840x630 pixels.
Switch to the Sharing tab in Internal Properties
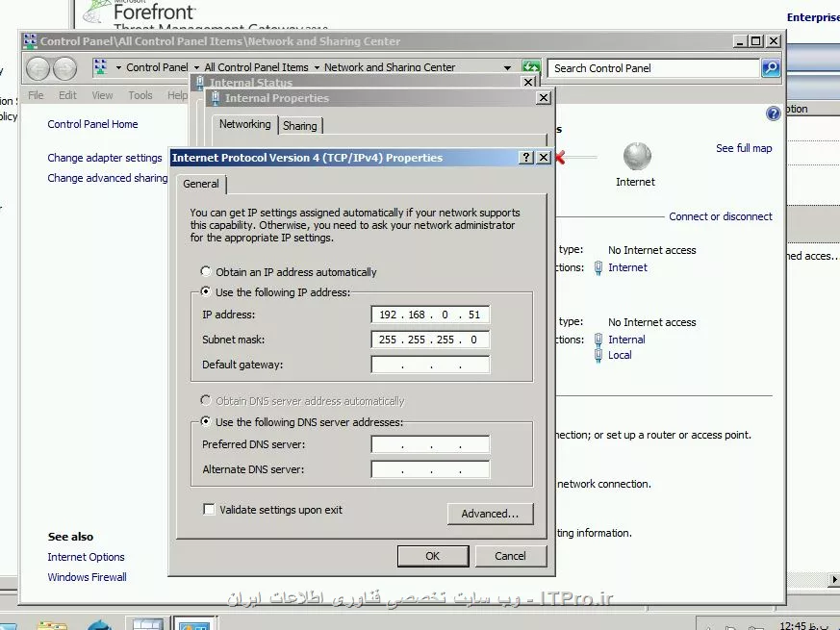coord(300,126)
